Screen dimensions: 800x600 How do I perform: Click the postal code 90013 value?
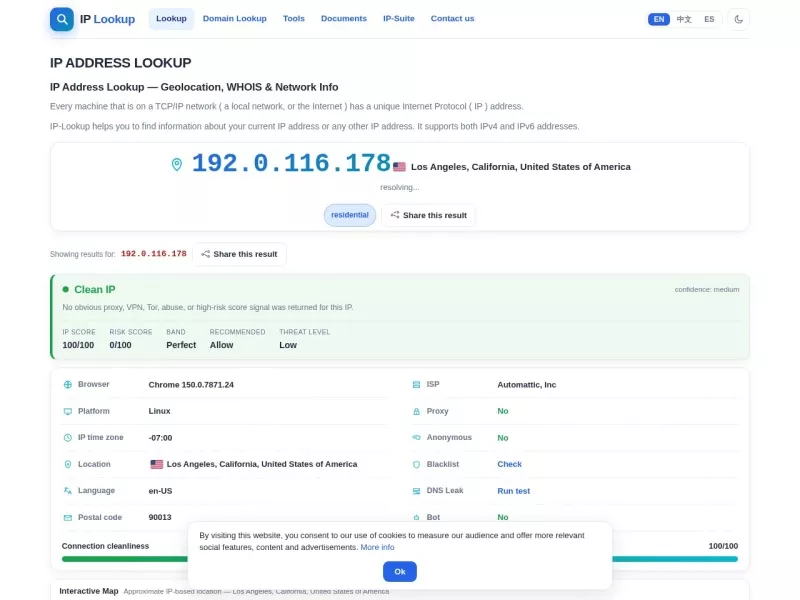pyautogui.click(x=160, y=517)
